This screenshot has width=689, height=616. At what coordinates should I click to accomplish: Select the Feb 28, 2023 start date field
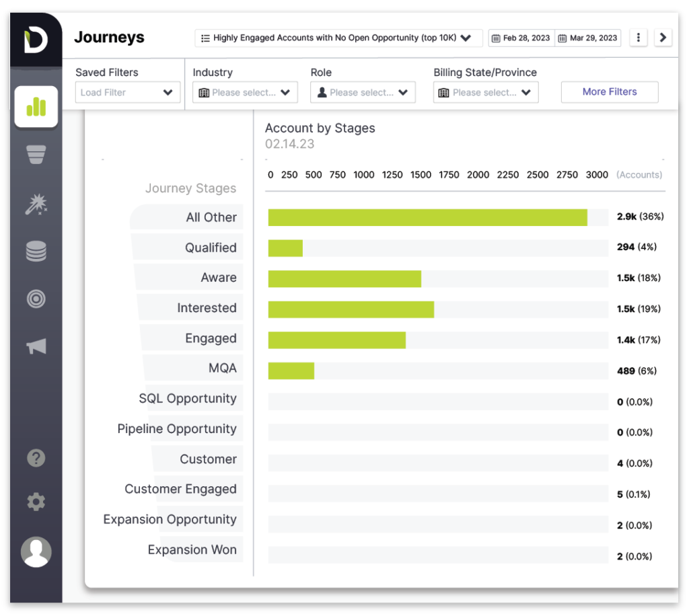coord(521,38)
